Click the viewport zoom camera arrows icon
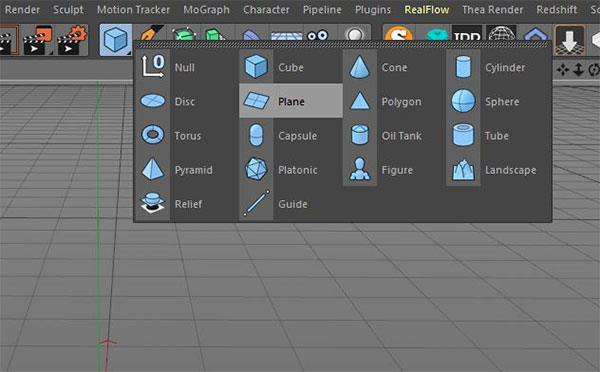Viewport: 600px width, 372px height. [x=578, y=70]
